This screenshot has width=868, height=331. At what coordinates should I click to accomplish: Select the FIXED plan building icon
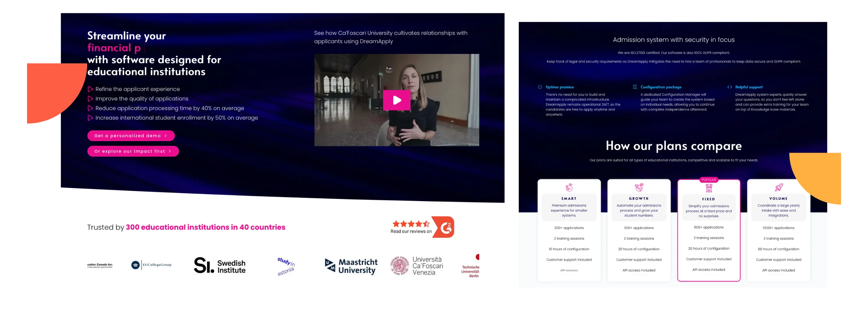[709, 188]
